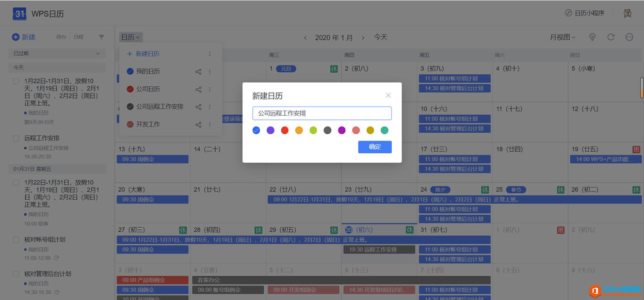Viewport: 644px width, 300px height.
Task: Open more options for 公司日历
Action: point(210,89)
